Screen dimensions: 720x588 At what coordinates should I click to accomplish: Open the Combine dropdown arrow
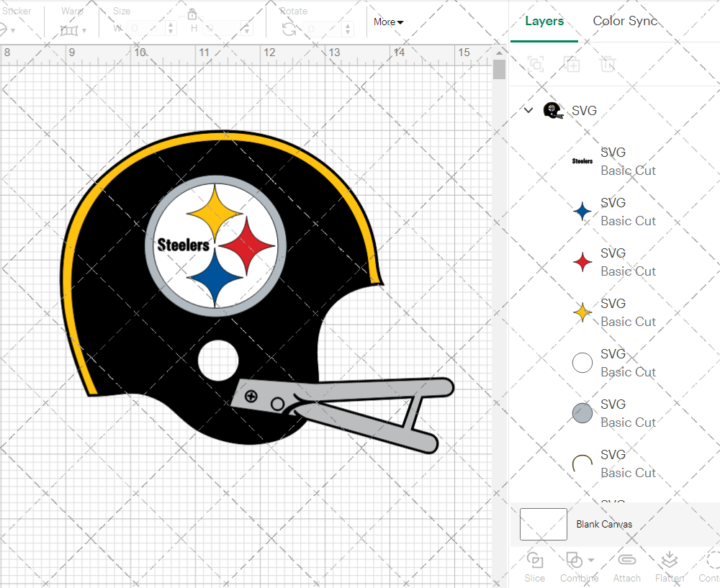pyautogui.click(x=591, y=560)
